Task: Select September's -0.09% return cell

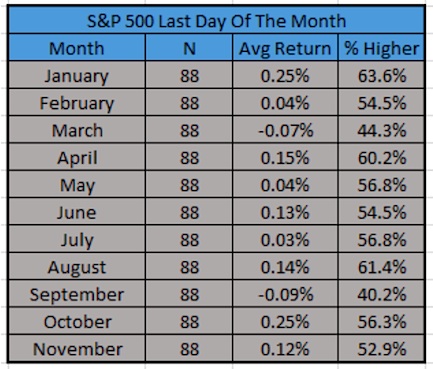Action: pyautogui.click(x=285, y=294)
